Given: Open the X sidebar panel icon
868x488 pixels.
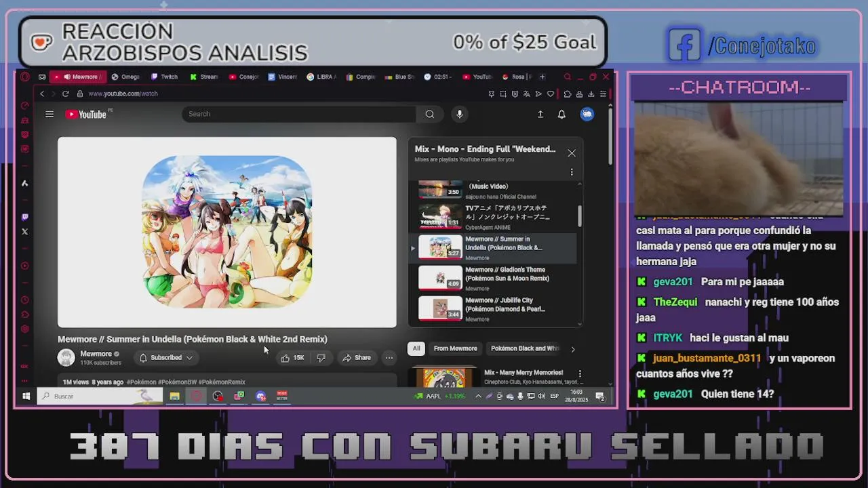Looking at the screenshot, I should [25, 232].
